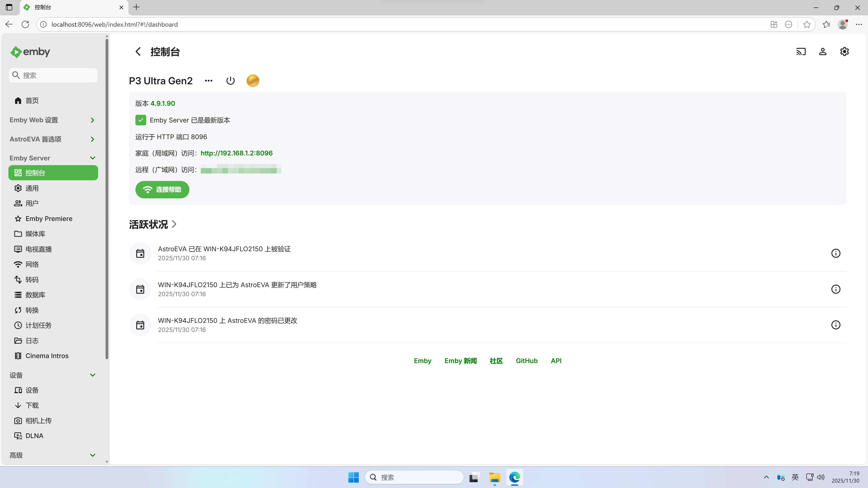Viewport: 868px width, 488px height.
Task: Go back using the header arrow
Action: pyautogui.click(x=138, y=52)
